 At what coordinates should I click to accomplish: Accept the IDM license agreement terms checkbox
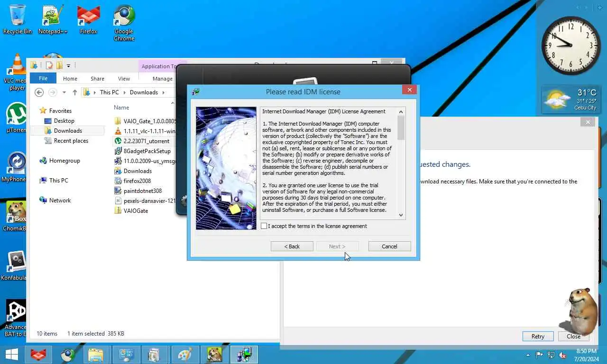[264, 226]
